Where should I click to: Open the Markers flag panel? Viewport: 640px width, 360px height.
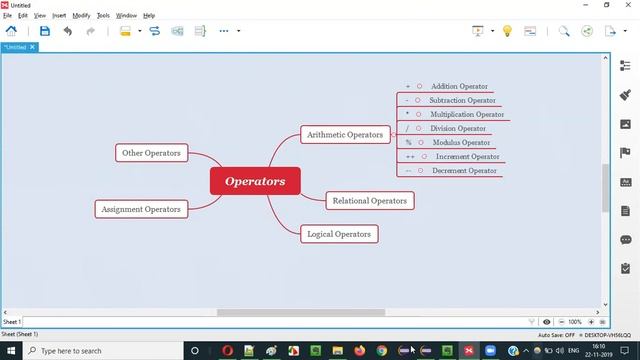click(625, 153)
